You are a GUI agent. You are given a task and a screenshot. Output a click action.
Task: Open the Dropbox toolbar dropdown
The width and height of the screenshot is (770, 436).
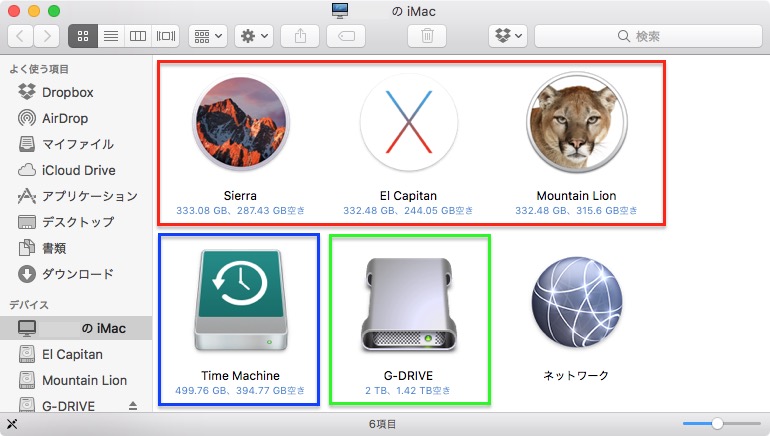pos(508,36)
